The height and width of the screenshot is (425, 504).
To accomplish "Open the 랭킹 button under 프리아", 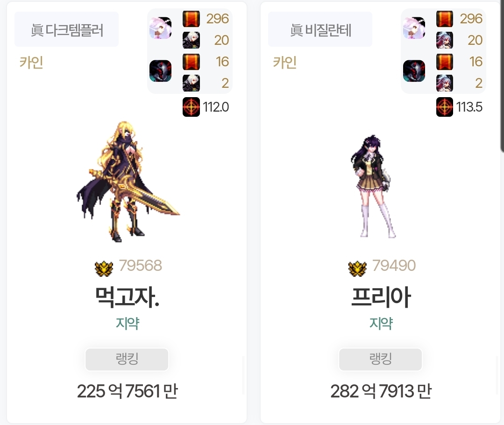I will tap(380, 359).
